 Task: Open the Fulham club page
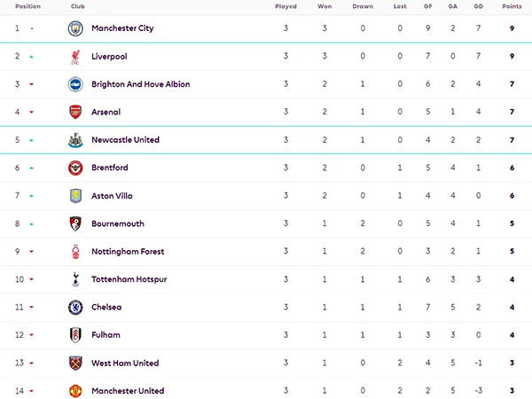(106, 335)
